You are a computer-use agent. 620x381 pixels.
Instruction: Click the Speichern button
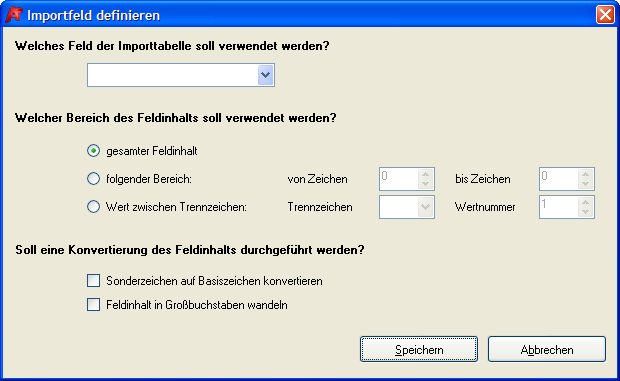419,349
